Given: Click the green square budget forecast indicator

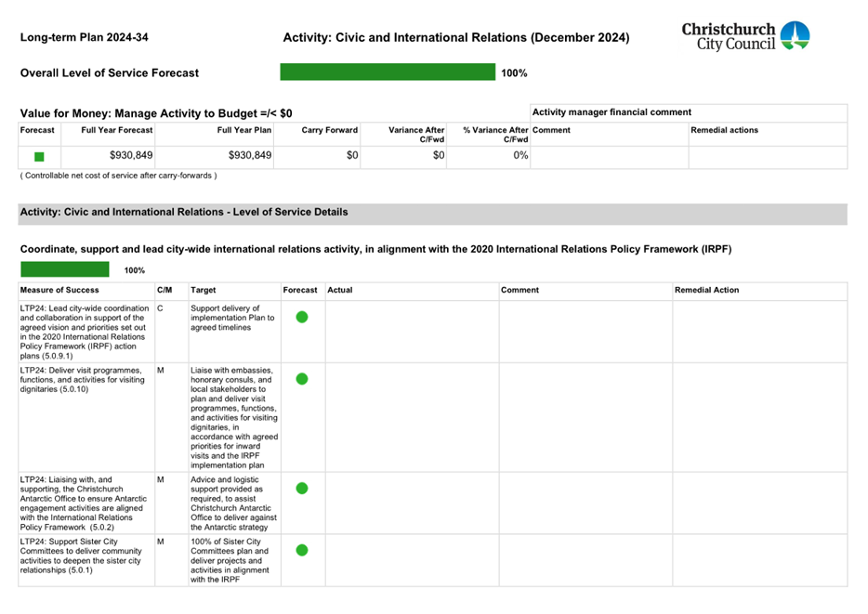Looking at the screenshot, I should point(39,157).
